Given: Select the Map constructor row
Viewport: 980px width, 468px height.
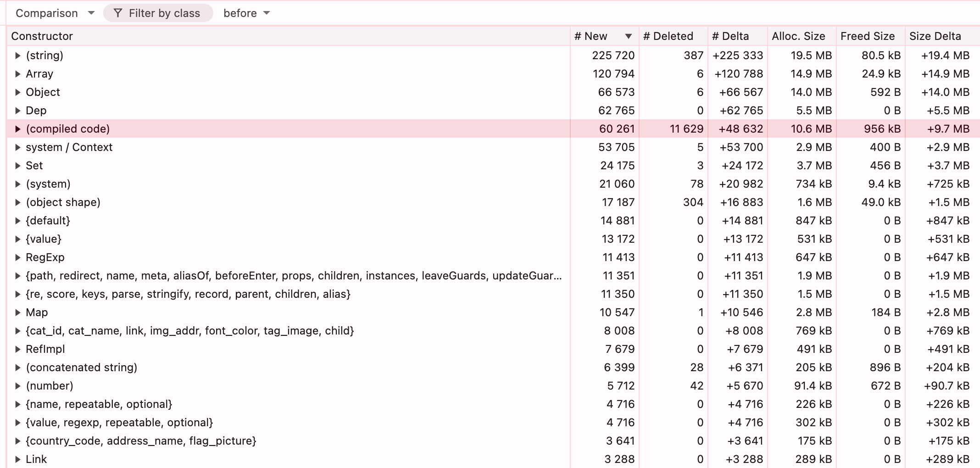Looking at the screenshot, I should 37,312.
